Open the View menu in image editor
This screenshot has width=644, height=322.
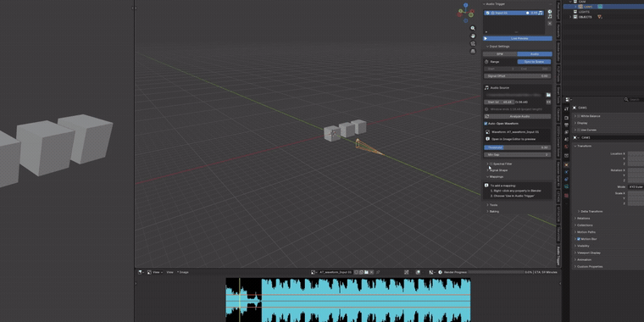pyautogui.click(x=169, y=272)
